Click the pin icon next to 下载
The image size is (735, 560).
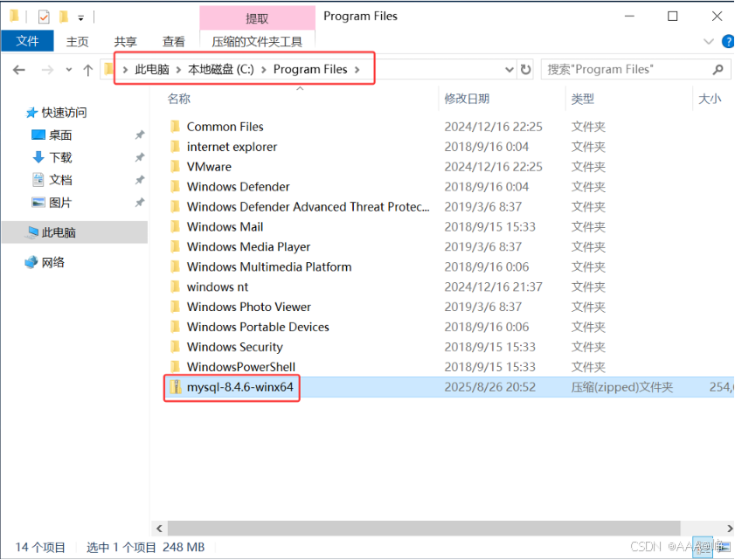pos(140,157)
